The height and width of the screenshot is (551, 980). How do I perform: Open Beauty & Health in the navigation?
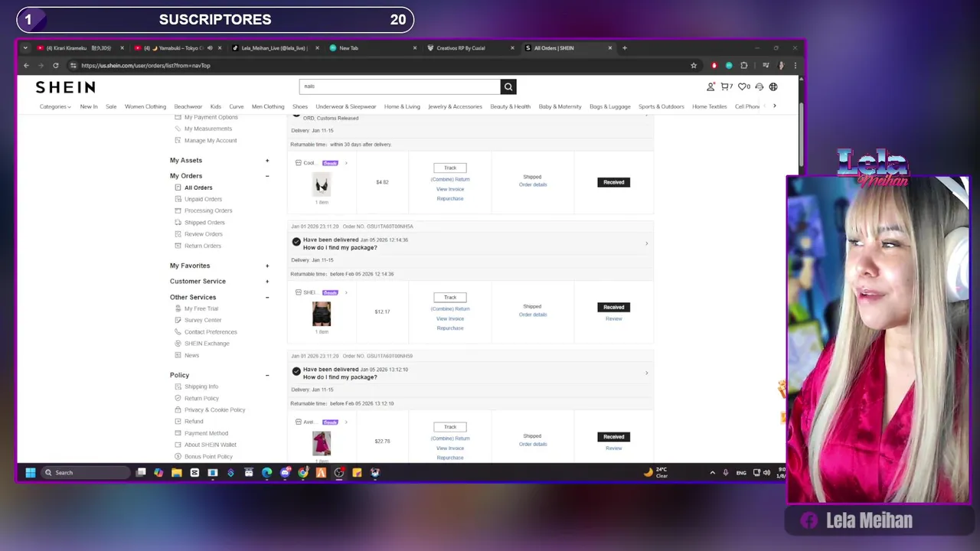tap(510, 106)
